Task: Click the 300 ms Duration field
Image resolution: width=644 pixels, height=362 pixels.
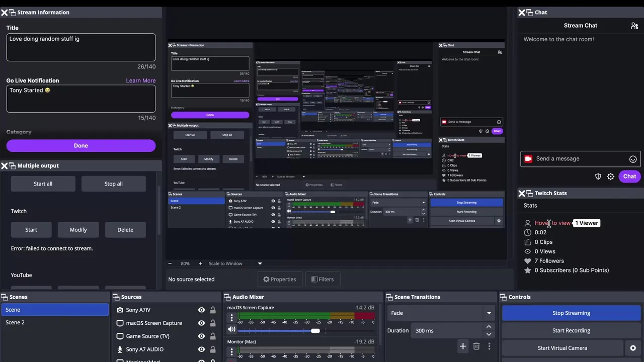Action: (x=448, y=330)
